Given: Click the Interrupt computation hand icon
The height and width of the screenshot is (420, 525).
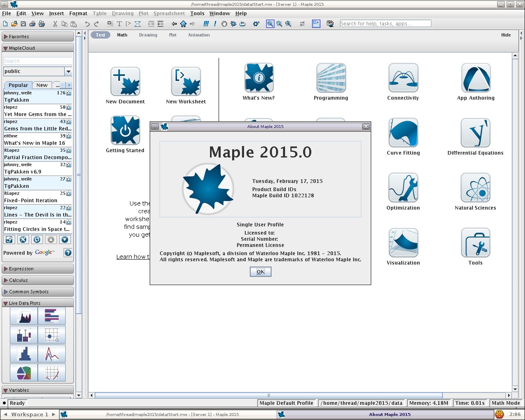Looking at the screenshot, I should (x=224, y=24).
